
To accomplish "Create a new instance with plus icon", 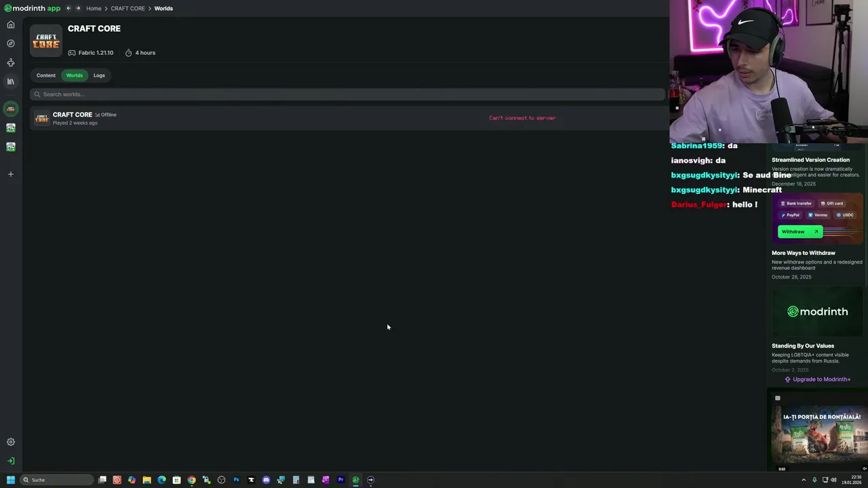I will pos(11,174).
